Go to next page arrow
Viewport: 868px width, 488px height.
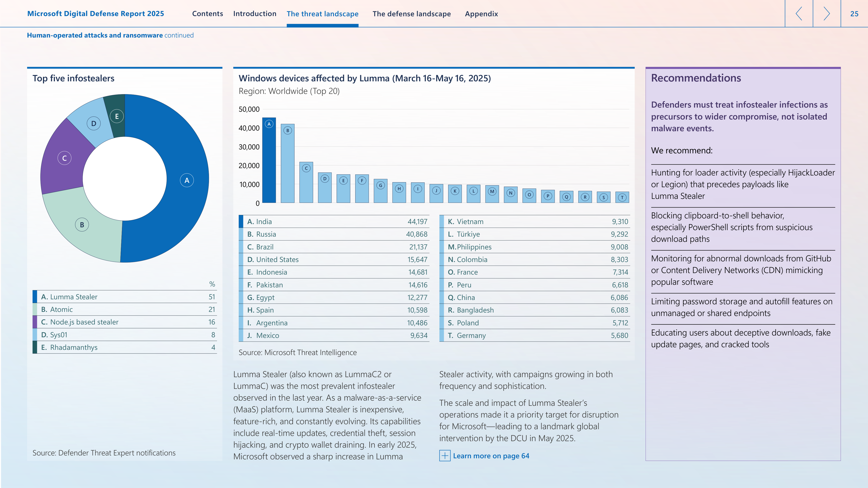tap(827, 13)
